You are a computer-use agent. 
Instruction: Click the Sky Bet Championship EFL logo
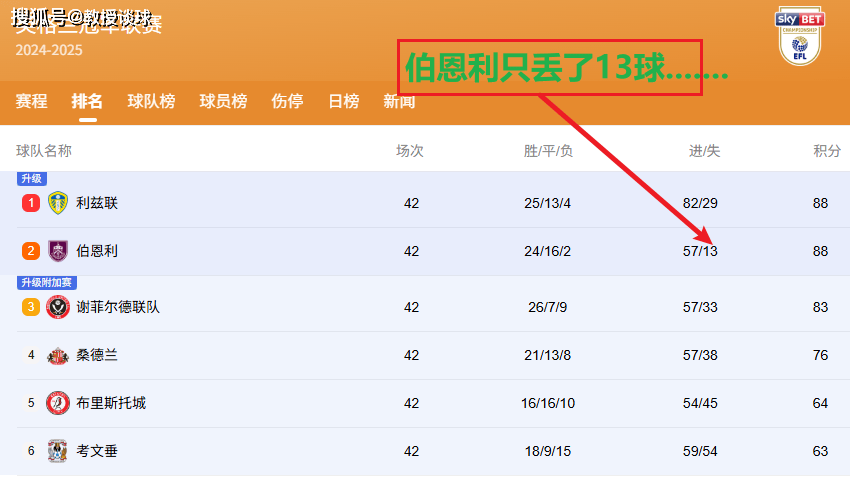(799, 36)
